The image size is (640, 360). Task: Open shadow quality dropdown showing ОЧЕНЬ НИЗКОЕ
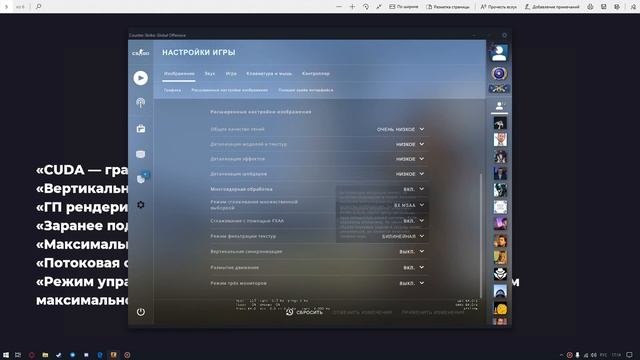(x=400, y=129)
